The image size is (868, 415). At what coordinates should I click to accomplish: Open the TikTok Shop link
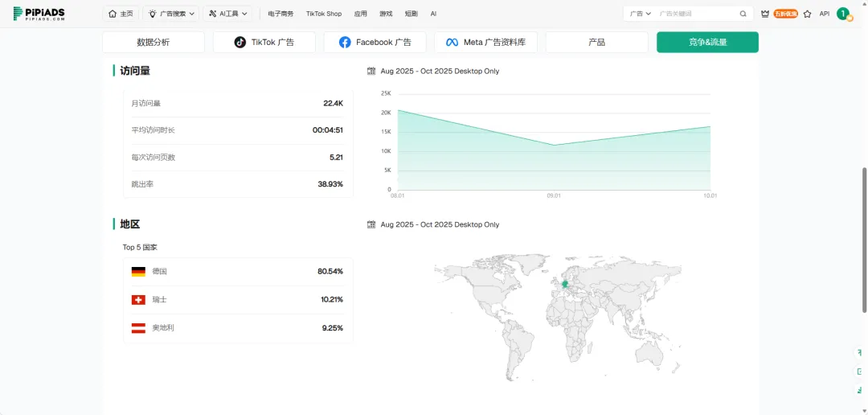point(323,14)
